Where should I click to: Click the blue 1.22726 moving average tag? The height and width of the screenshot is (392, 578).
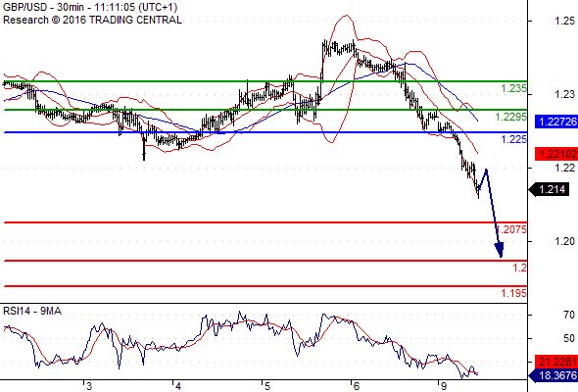coord(556,122)
